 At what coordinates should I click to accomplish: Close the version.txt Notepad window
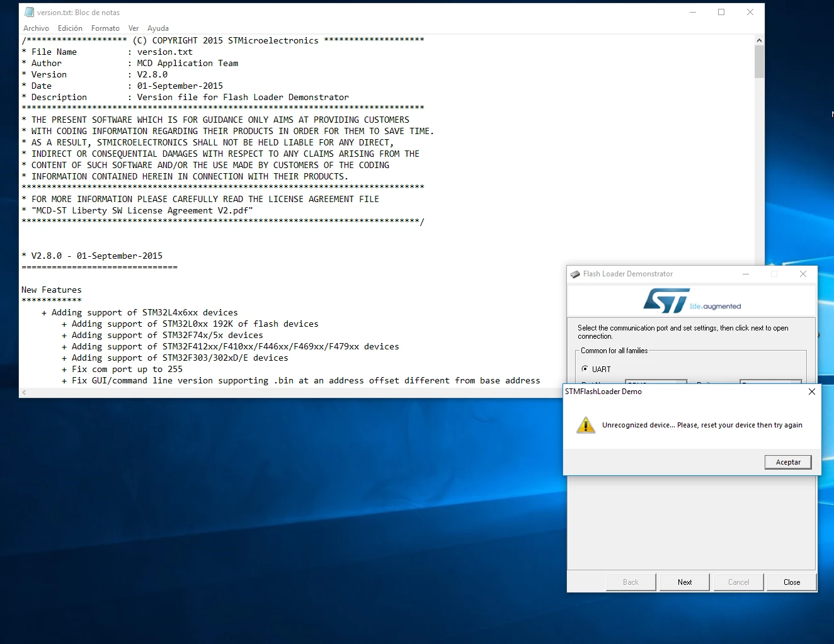click(750, 12)
